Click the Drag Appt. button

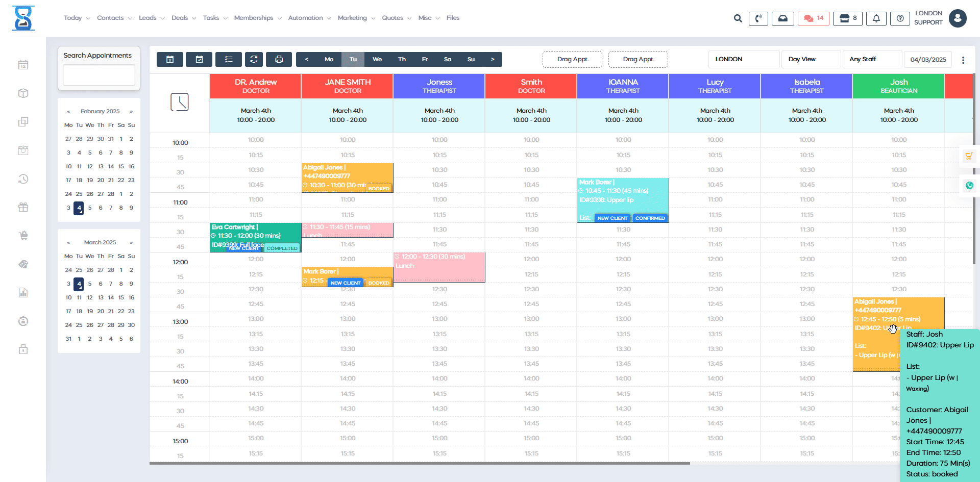click(x=572, y=59)
